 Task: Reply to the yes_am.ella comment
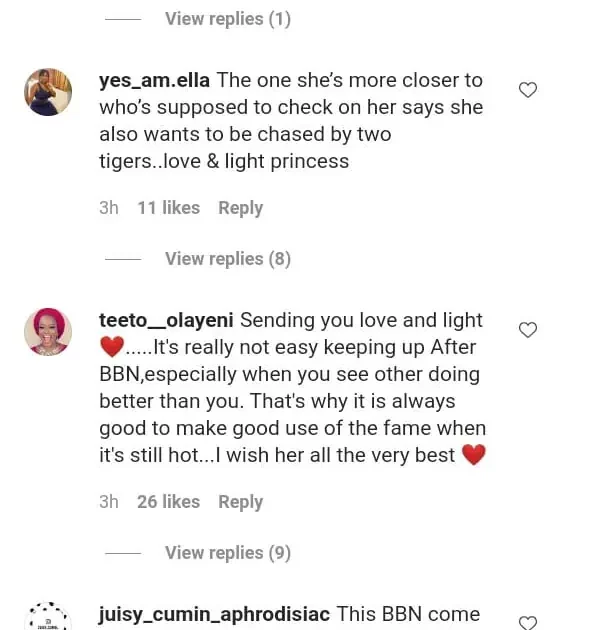click(x=240, y=208)
